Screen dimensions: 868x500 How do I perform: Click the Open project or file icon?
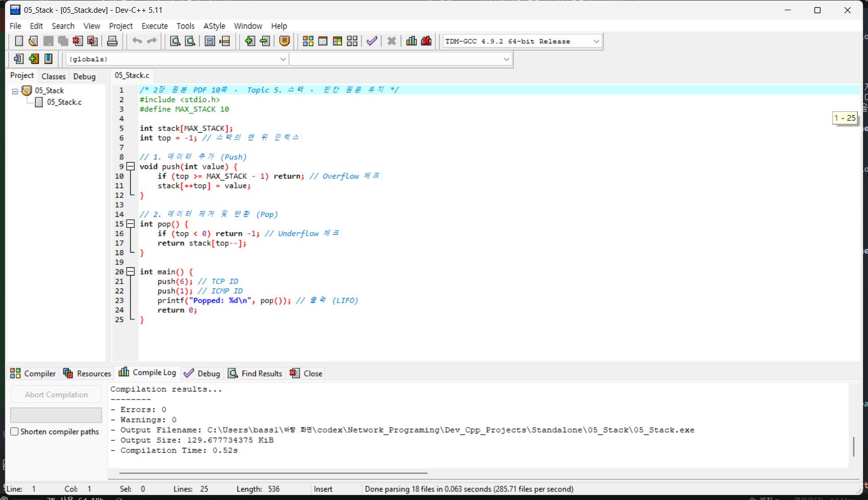33,41
